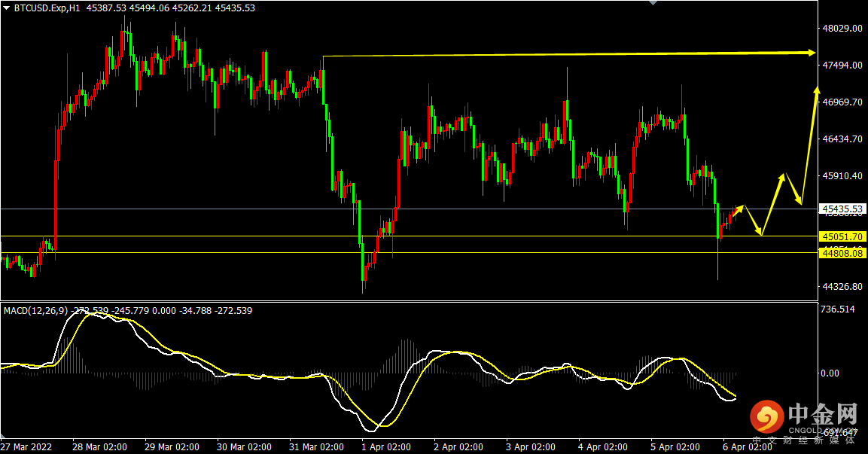The height and width of the screenshot is (454, 868).
Task: Click the MACD(12,26,9) indicator label
Action: point(36,311)
